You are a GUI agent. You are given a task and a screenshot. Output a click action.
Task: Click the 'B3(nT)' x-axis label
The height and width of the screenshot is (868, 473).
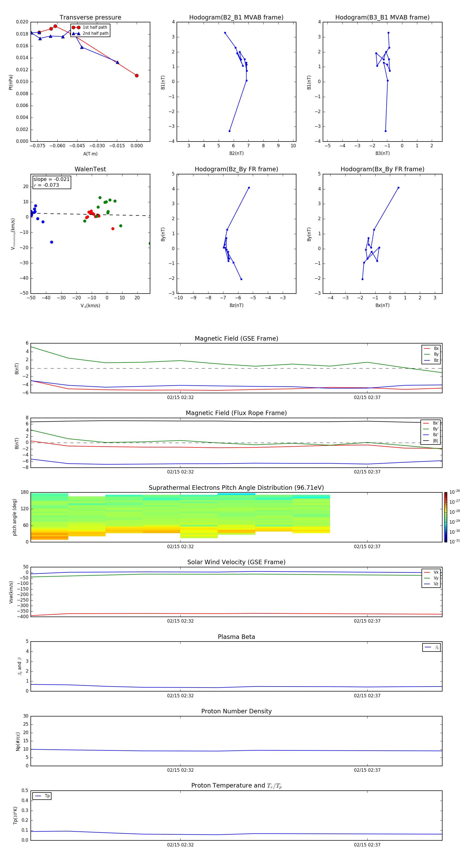[382, 153]
